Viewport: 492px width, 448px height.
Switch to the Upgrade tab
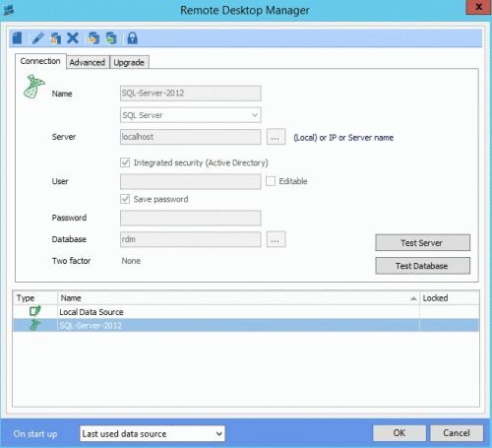[129, 62]
